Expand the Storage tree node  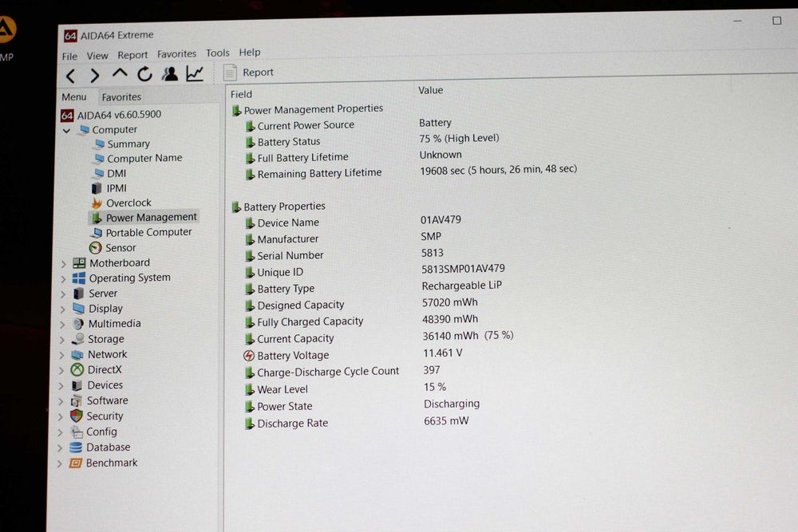(61, 340)
